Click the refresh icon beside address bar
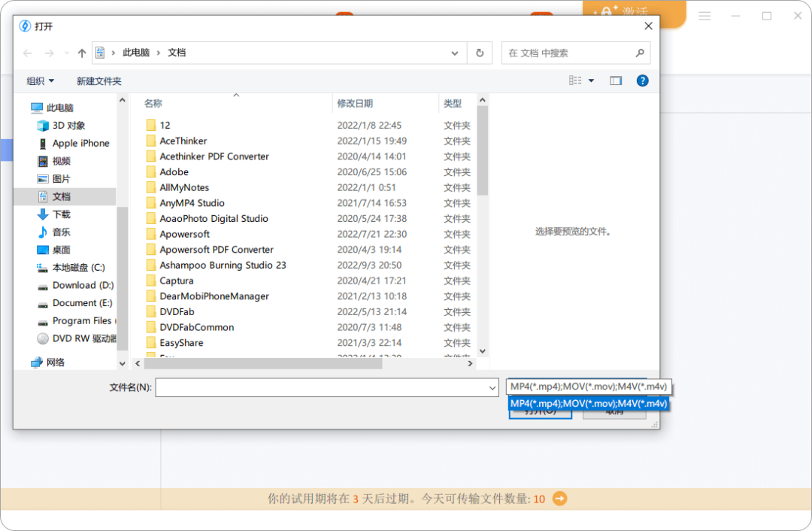This screenshot has width=812, height=531. 479,53
